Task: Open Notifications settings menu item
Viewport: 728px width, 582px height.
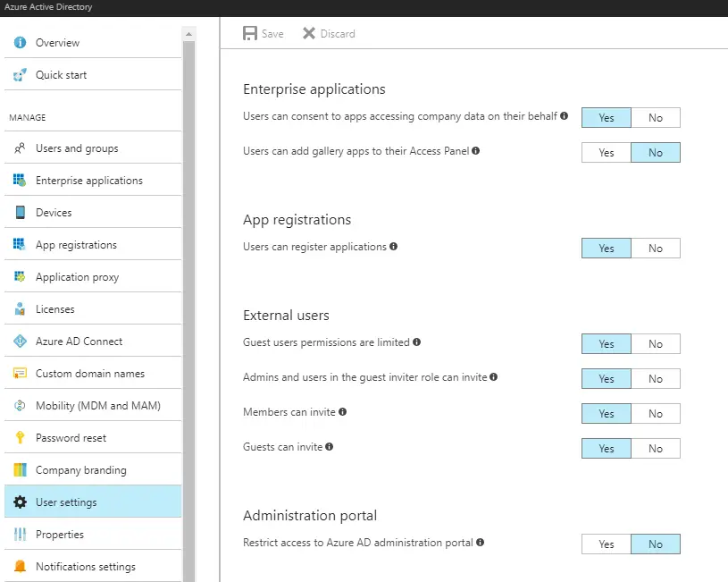Action: 93,566
